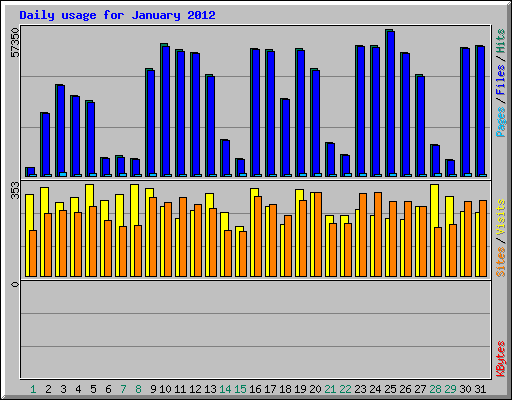Screen dimensions: 512x400
Task: Click the short blue files bar for day 1
Action: 31,172
